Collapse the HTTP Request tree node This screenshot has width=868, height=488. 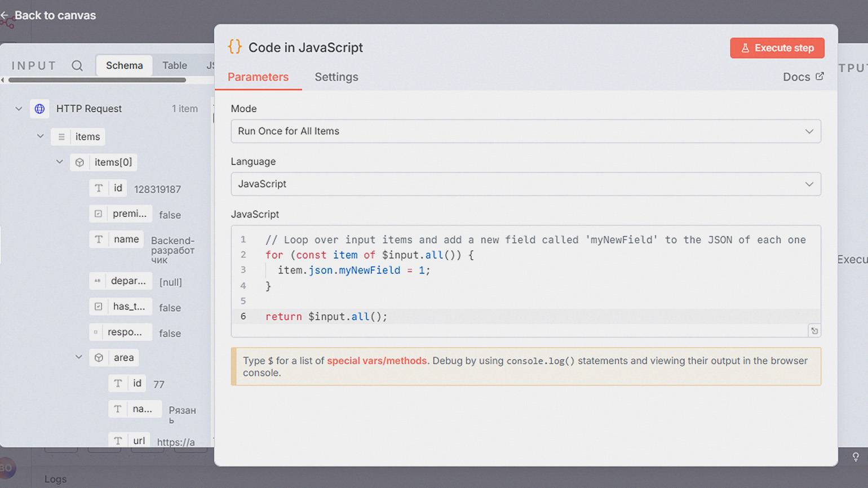point(19,109)
